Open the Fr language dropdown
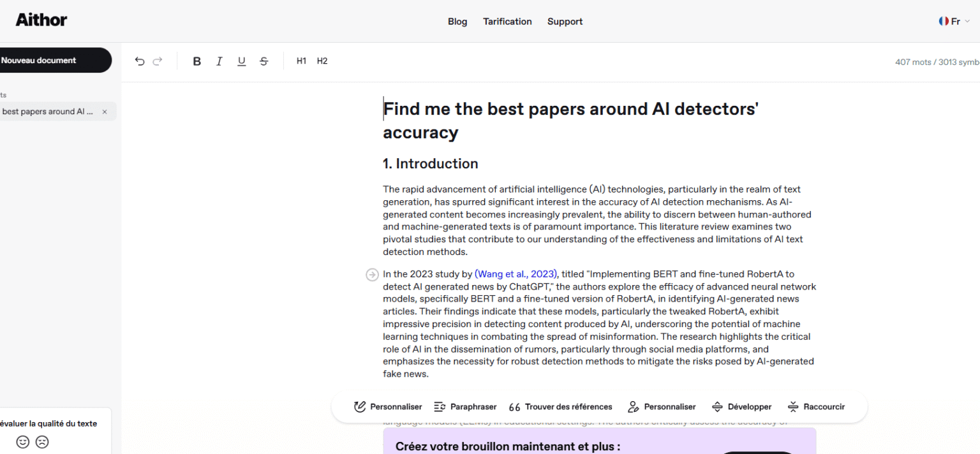Viewport: 980px width, 454px height. point(954,20)
